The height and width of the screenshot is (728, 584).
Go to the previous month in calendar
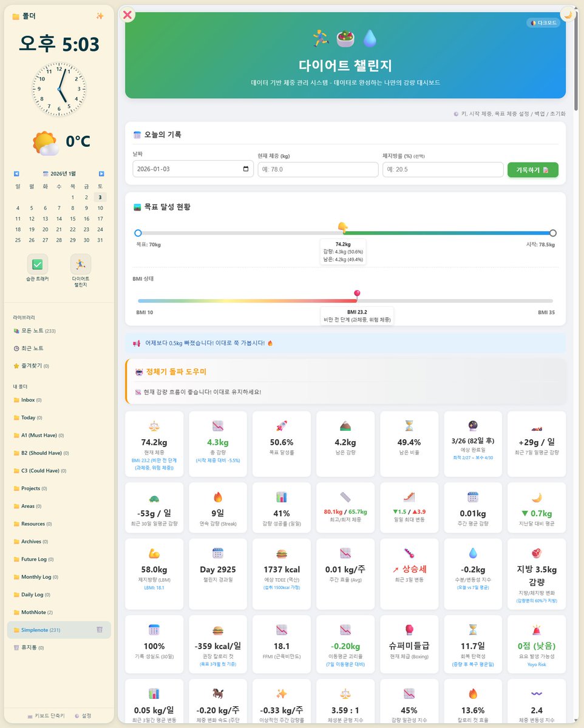tap(16, 174)
